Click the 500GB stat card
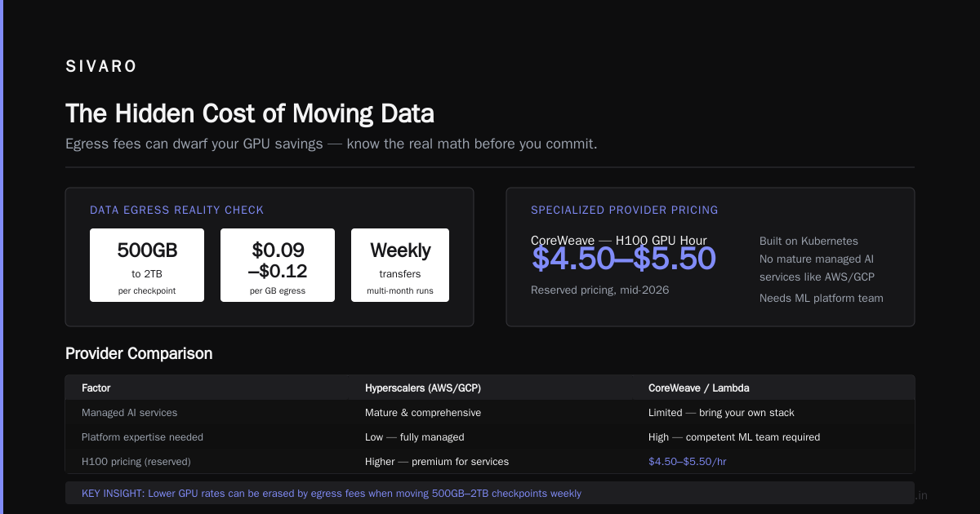 pos(147,265)
